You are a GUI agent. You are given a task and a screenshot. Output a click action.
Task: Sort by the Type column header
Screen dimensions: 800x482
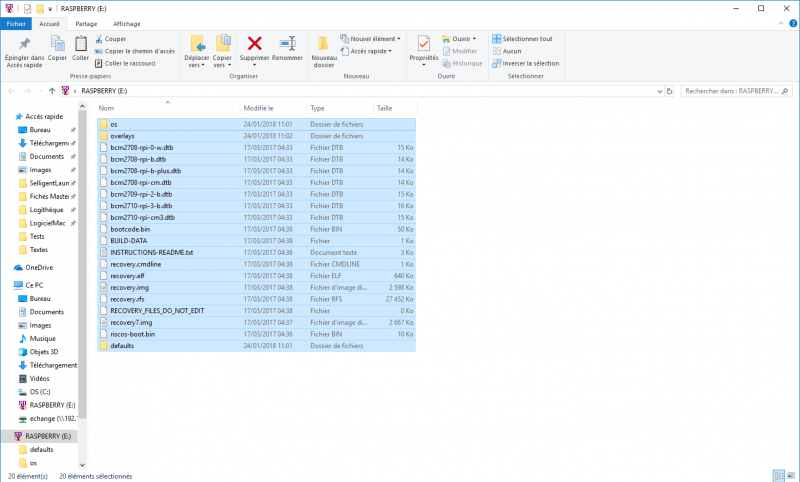click(339, 108)
